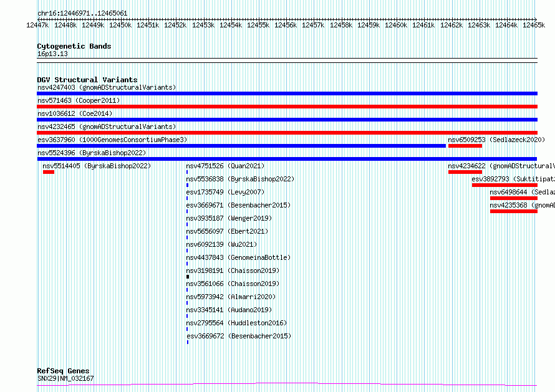Click the chr16:12446971..12465061 coordinate text
The height and width of the screenshot is (392, 555).
[x=82, y=14]
